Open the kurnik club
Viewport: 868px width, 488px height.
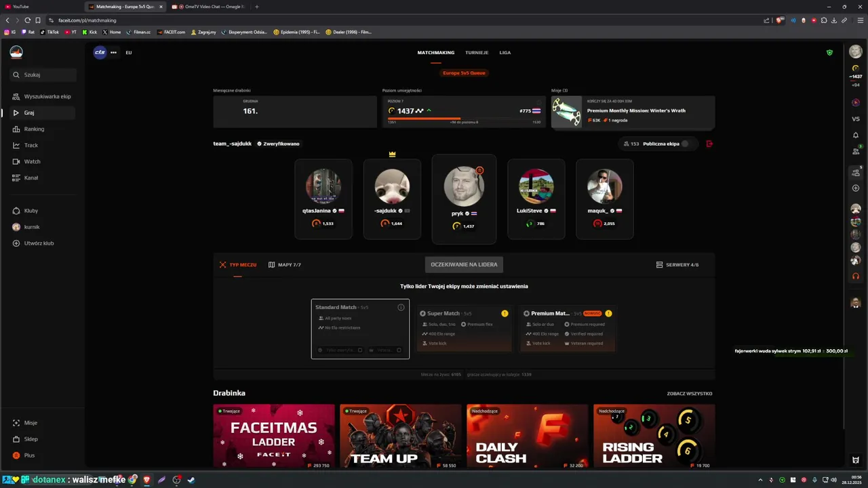click(42, 227)
